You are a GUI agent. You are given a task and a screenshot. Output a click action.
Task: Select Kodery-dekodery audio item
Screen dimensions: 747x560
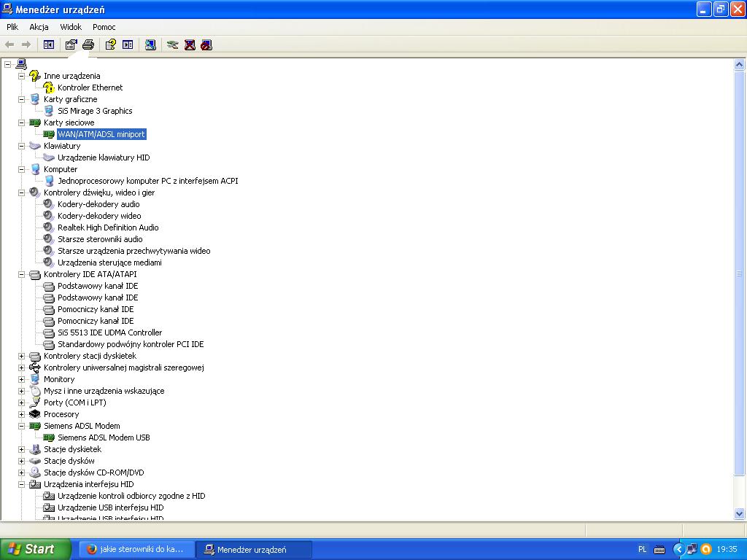point(98,204)
